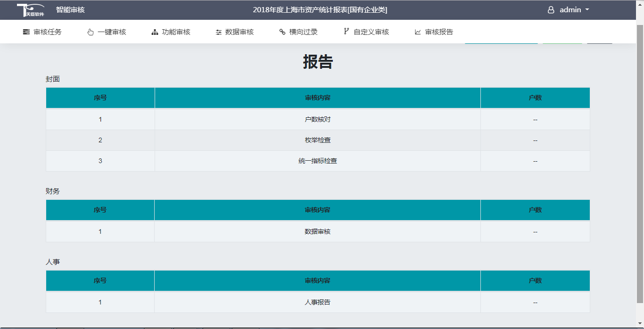Image resolution: width=644 pixels, height=329 pixels.
Task: Select the 统一指标检查 row
Action: point(317,161)
